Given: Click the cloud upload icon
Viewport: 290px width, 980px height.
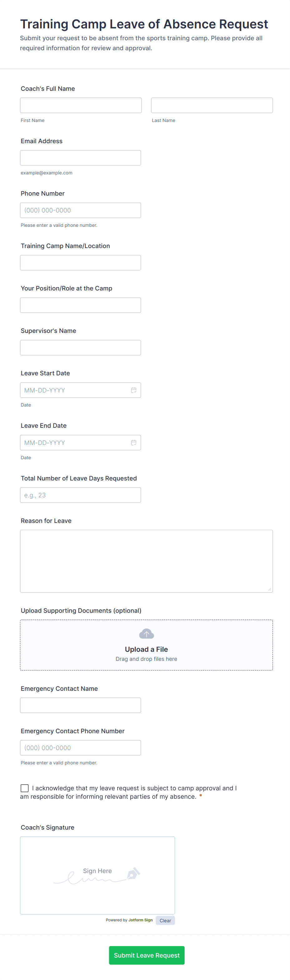Looking at the screenshot, I should [x=146, y=633].
